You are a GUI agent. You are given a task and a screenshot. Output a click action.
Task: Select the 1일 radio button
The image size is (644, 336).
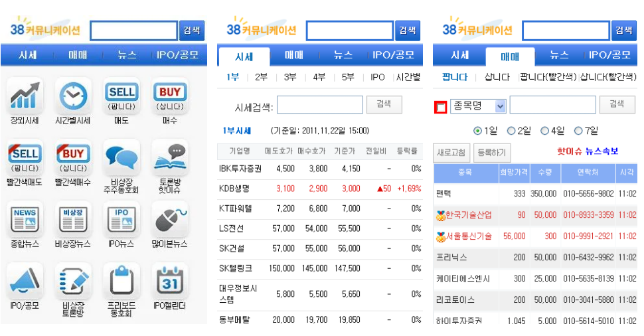tap(477, 131)
